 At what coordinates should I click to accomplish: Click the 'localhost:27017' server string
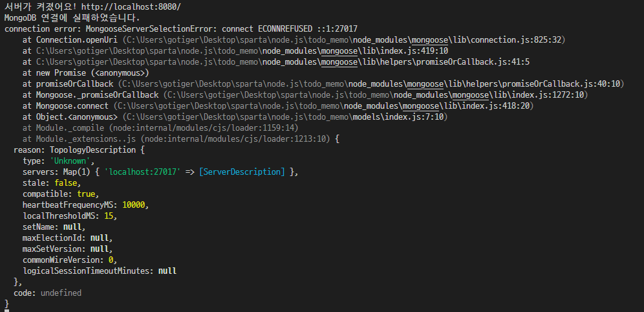pos(142,172)
